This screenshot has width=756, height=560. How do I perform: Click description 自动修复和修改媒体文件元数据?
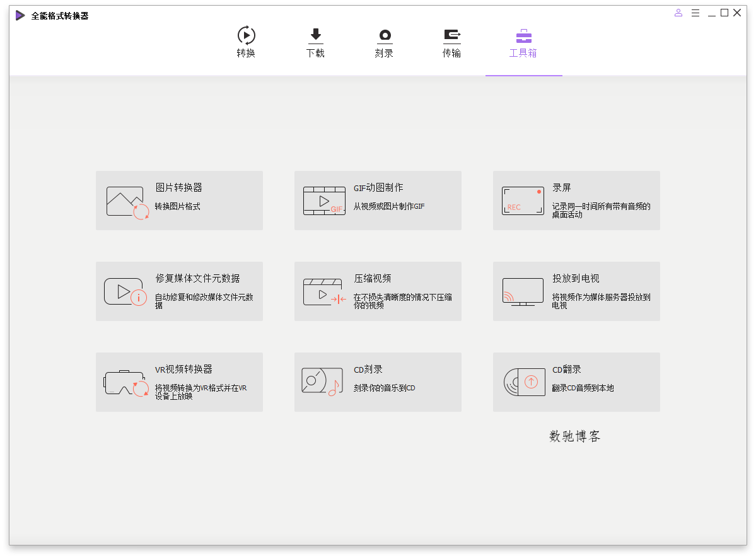204,301
